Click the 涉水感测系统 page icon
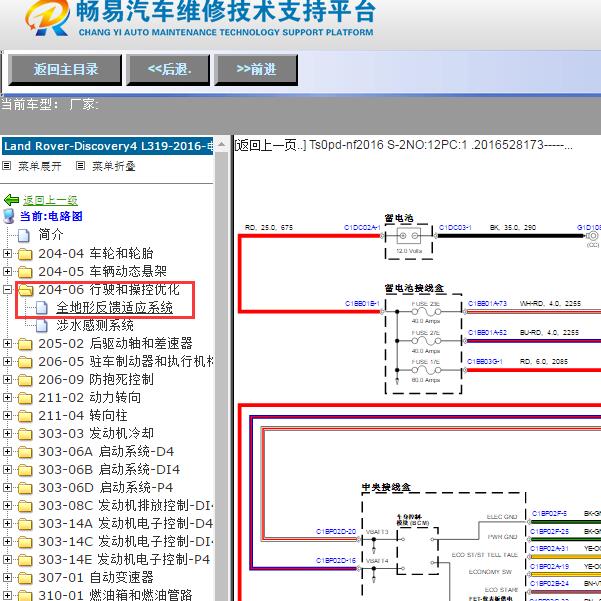The image size is (601, 601). [x=42, y=326]
